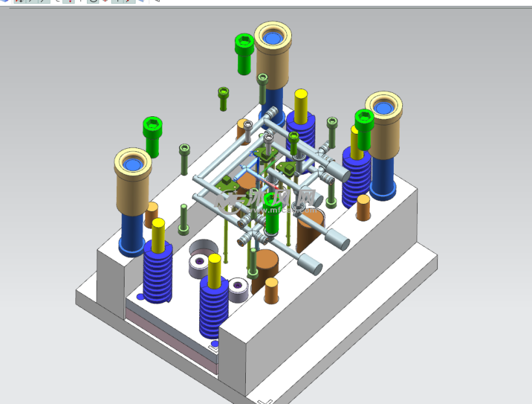
Task: Select the yellow pin on the rear spring
Action: [x=301, y=104]
